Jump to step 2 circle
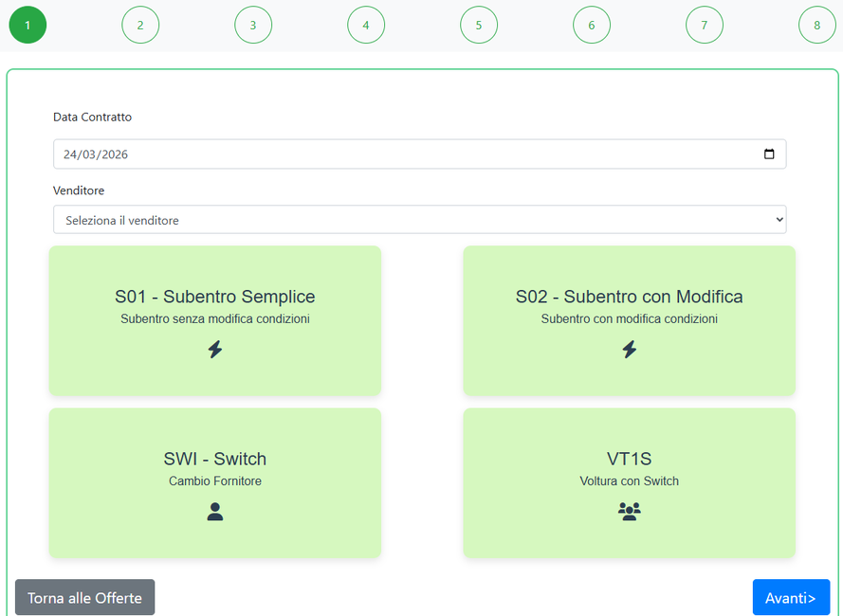 tap(140, 25)
